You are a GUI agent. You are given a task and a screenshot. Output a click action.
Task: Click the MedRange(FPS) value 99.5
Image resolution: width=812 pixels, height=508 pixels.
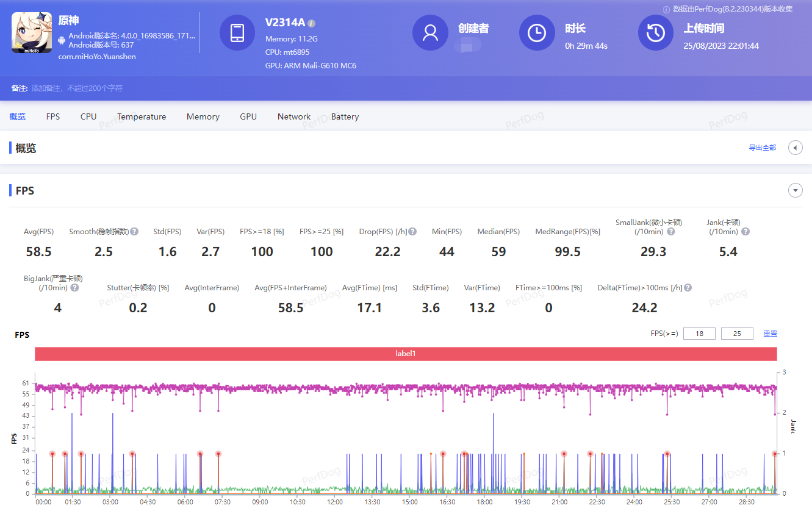pos(567,252)
